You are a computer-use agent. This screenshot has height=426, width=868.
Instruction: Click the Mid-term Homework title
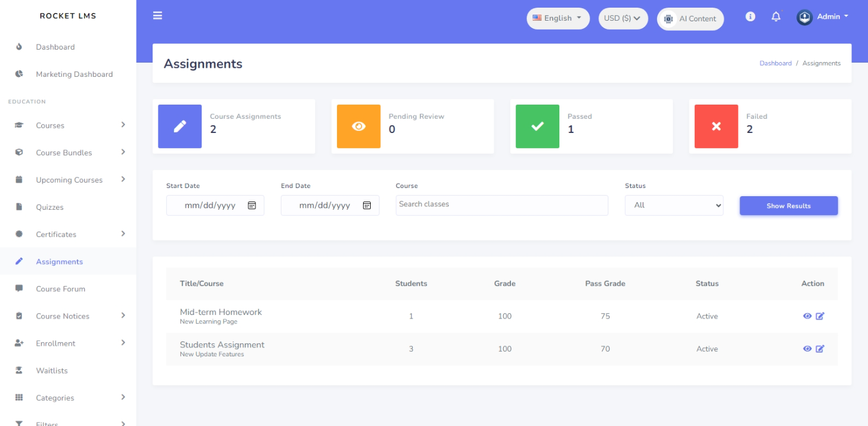221,312
